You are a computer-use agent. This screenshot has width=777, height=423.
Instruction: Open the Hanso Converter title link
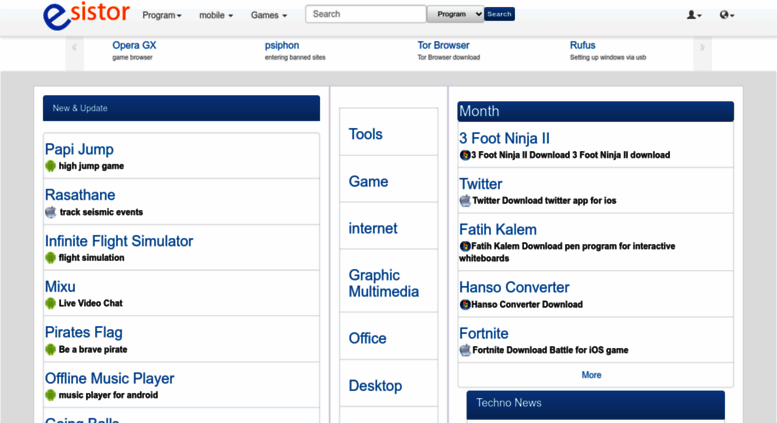click(x=514, y=287)
